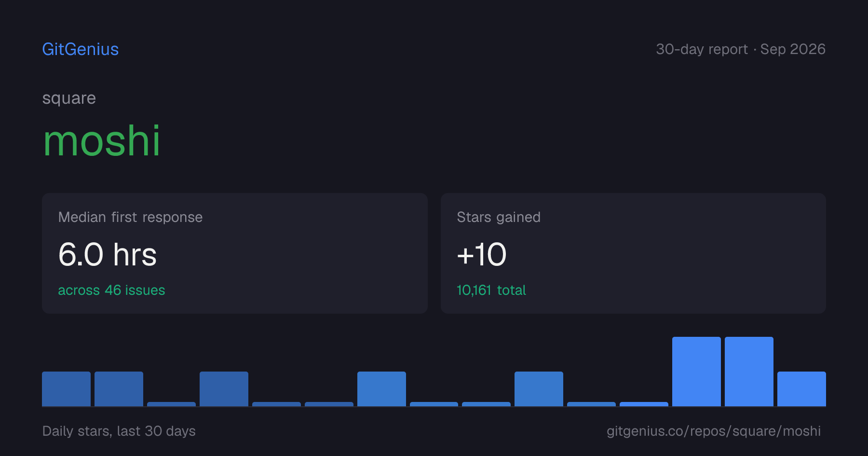Select the 10,161 total text
The width and height of the screenshot is (868, 456).
pyautogui.click(x=491, y=290)
